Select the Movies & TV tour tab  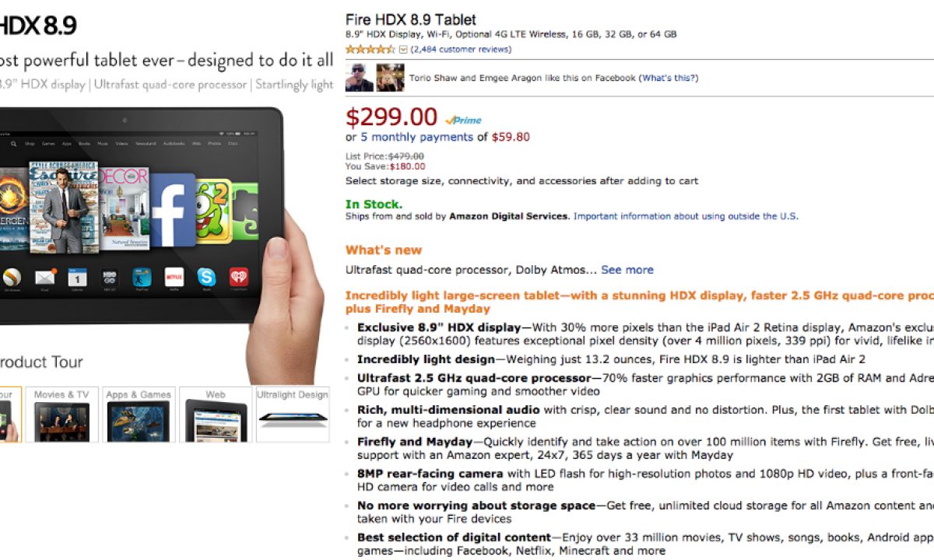pyautogui.click(x=61, y=414)
